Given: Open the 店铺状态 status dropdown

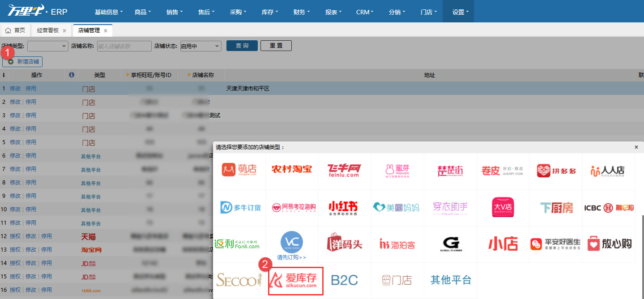Looking at the screenshot, I should (200, 45).
